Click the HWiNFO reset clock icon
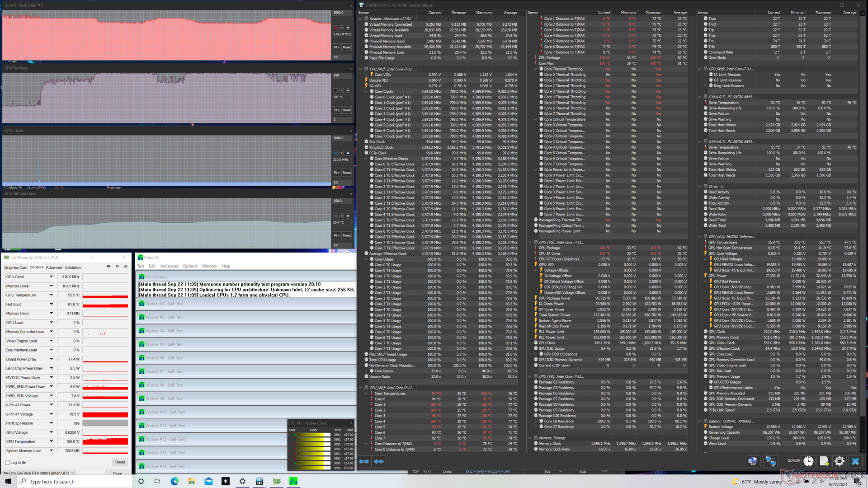Image resolution: width=868 pixels, height=488 pixels. [808, 461]
